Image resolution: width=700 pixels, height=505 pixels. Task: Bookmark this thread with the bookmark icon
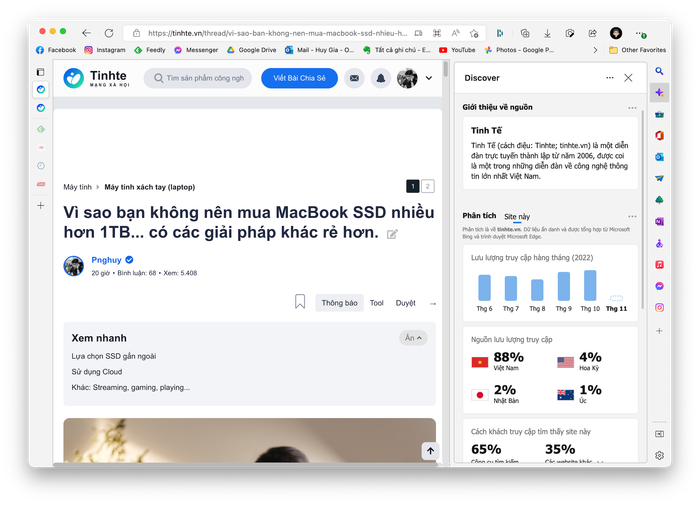coord(300,302)
